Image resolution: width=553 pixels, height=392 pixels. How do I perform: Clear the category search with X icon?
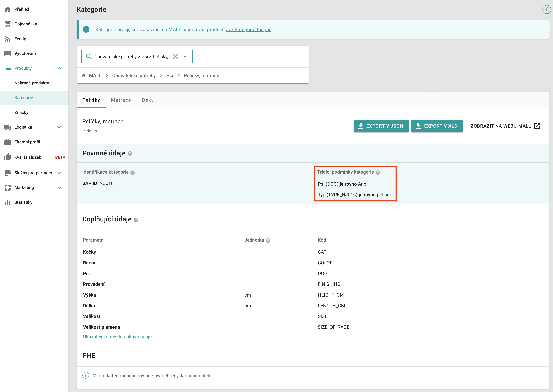point(175,56)
